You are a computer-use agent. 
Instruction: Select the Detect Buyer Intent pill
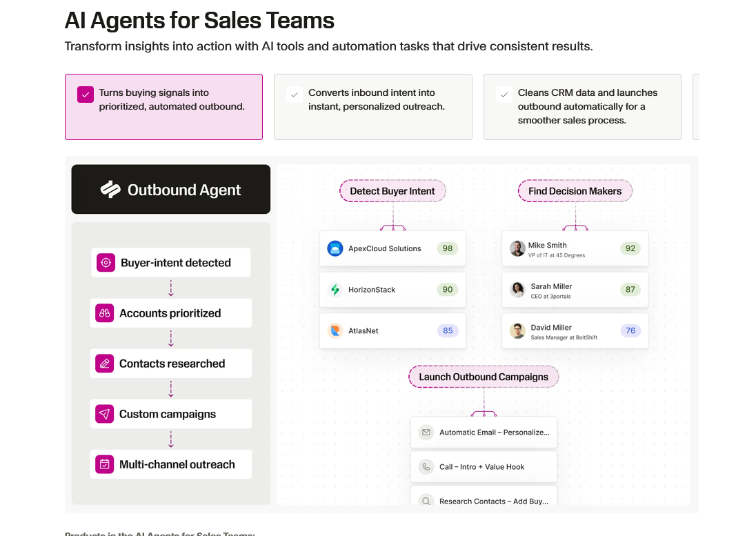(392, 191)
